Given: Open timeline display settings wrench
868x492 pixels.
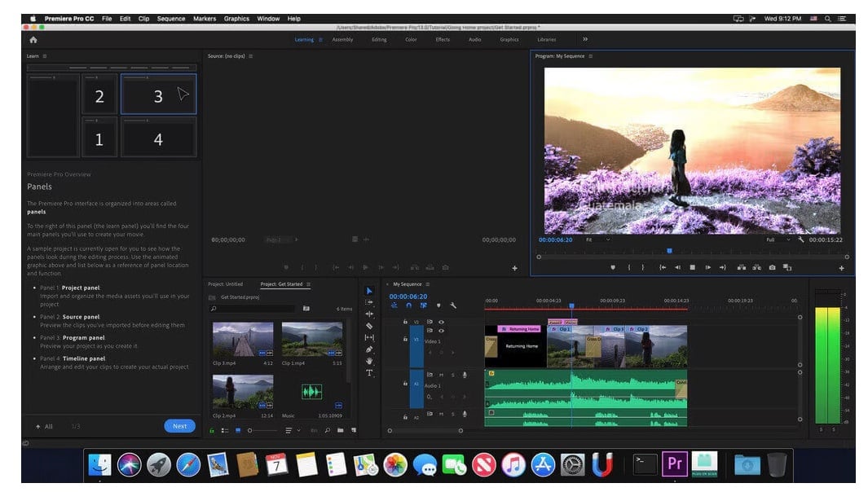Looking at the screenshot, I should click(453, 305).
